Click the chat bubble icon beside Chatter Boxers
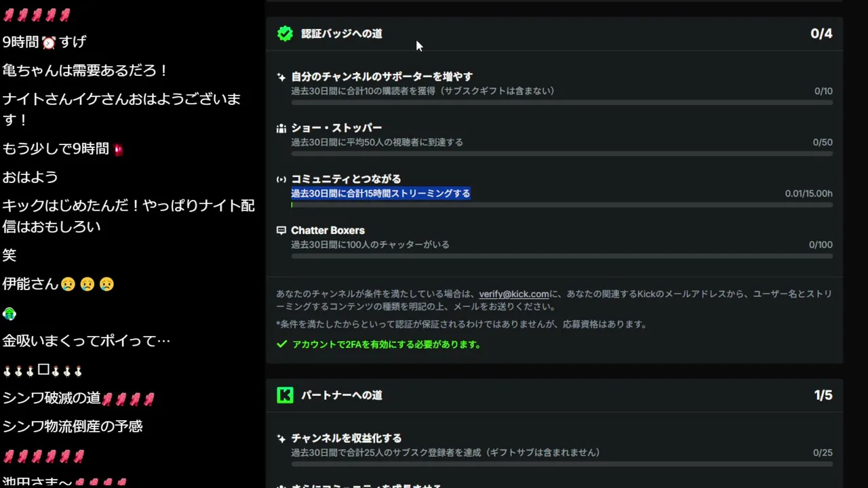Image resolution: width=868 pixels, height=488 pixels. tap(281, 230)
